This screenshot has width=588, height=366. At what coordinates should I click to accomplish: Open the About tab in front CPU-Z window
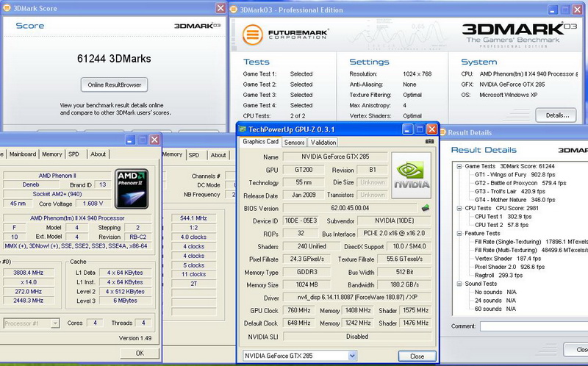[98, 154]
